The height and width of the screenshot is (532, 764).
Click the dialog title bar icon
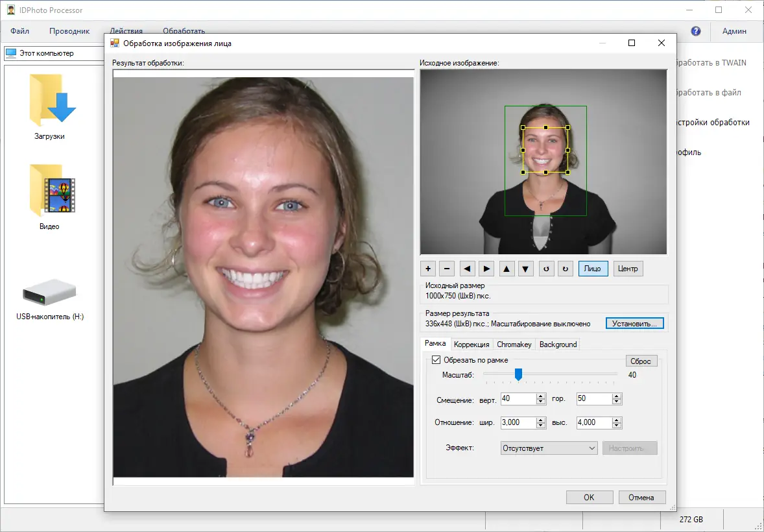[115, 43]
